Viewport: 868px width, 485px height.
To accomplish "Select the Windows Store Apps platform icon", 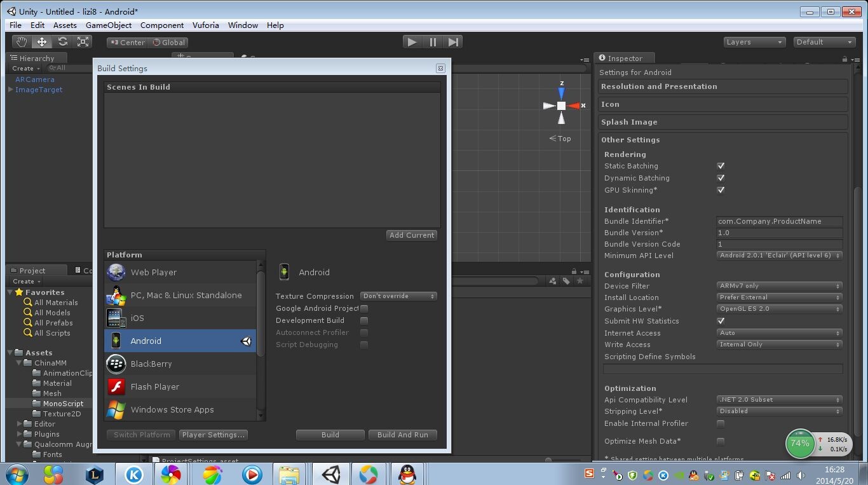I will pos(116,410).
